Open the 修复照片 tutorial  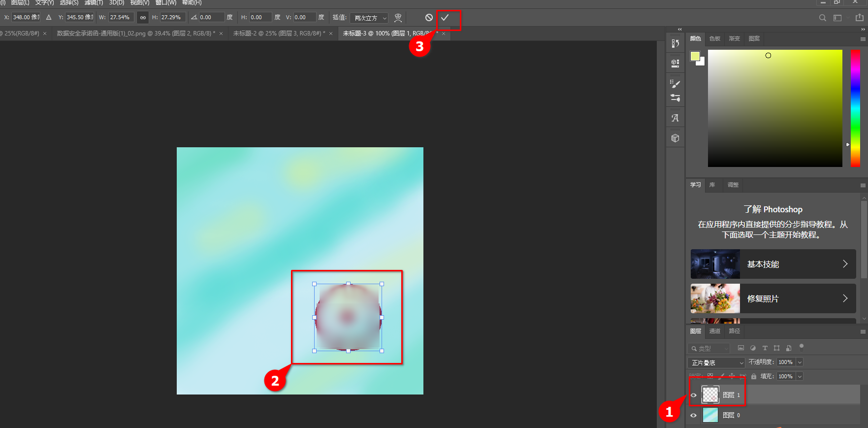point(773,299)
